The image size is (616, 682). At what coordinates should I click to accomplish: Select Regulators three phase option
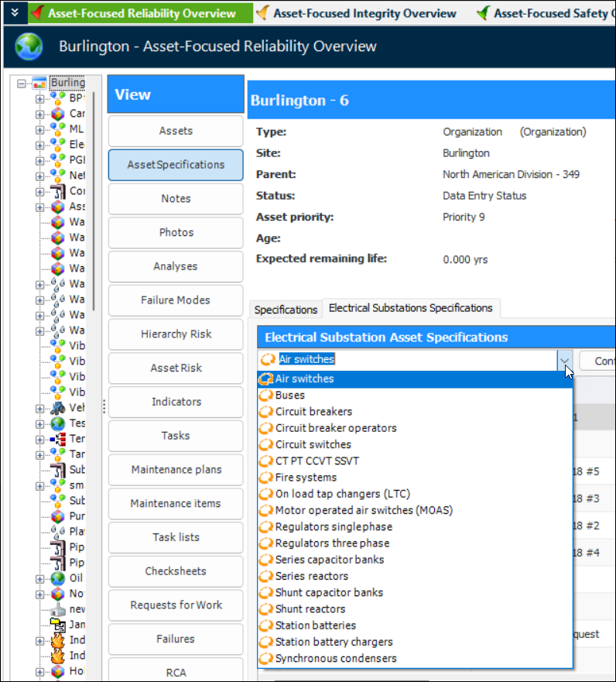(332, 543)
